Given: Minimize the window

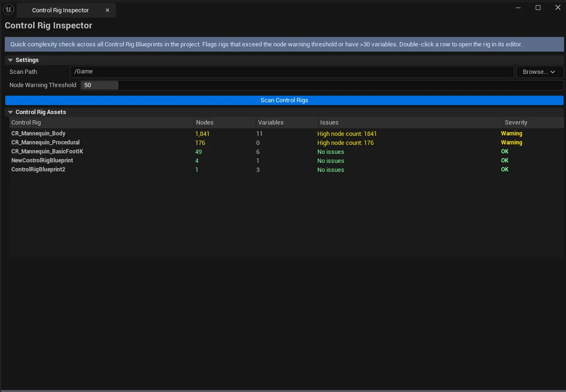Looking at the screenshot, I should click(x=518, y=8).
